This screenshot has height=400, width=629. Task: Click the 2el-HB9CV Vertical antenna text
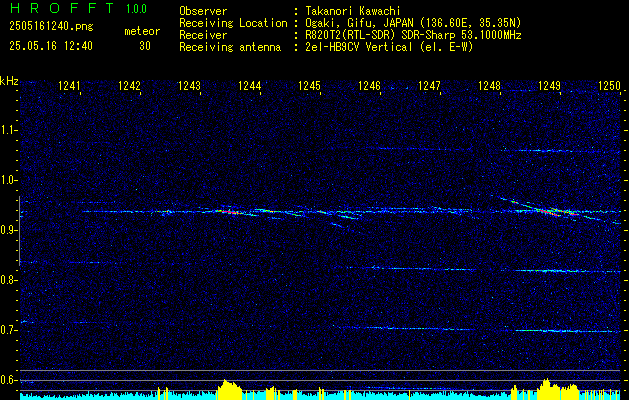[389, 47]
